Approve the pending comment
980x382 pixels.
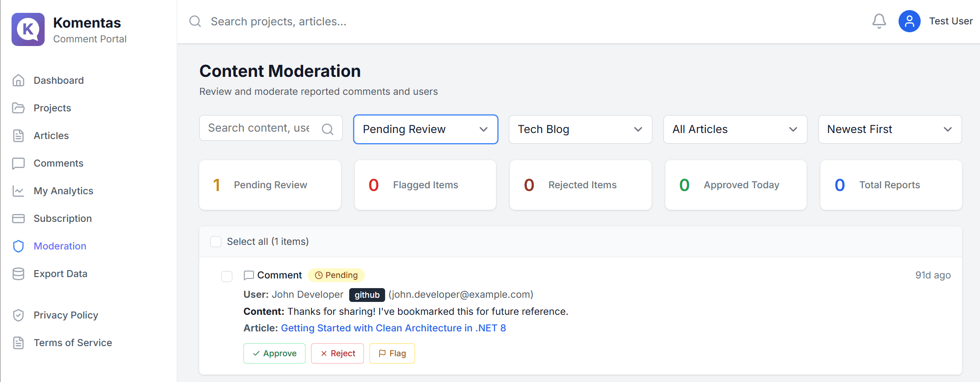[x=274, y=353]
